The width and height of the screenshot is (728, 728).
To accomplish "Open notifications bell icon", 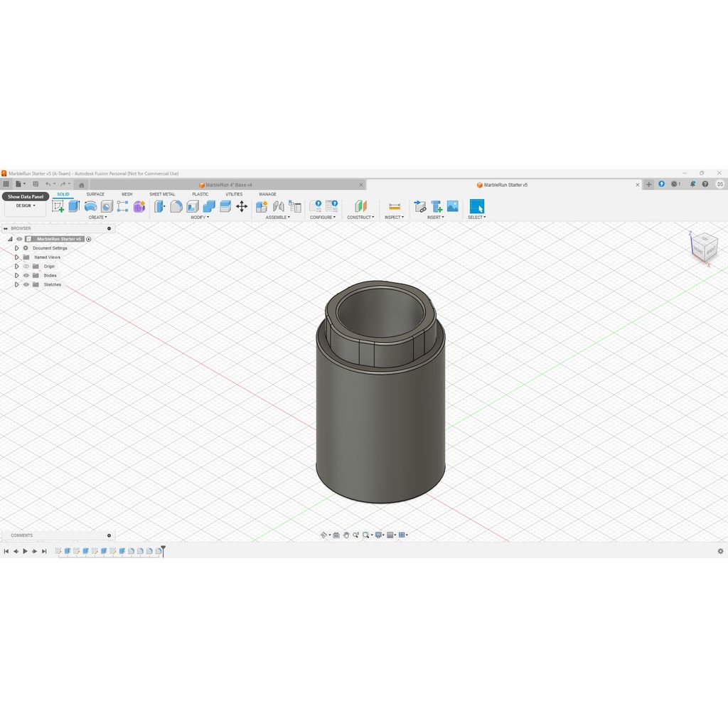I will click(692, 184).
